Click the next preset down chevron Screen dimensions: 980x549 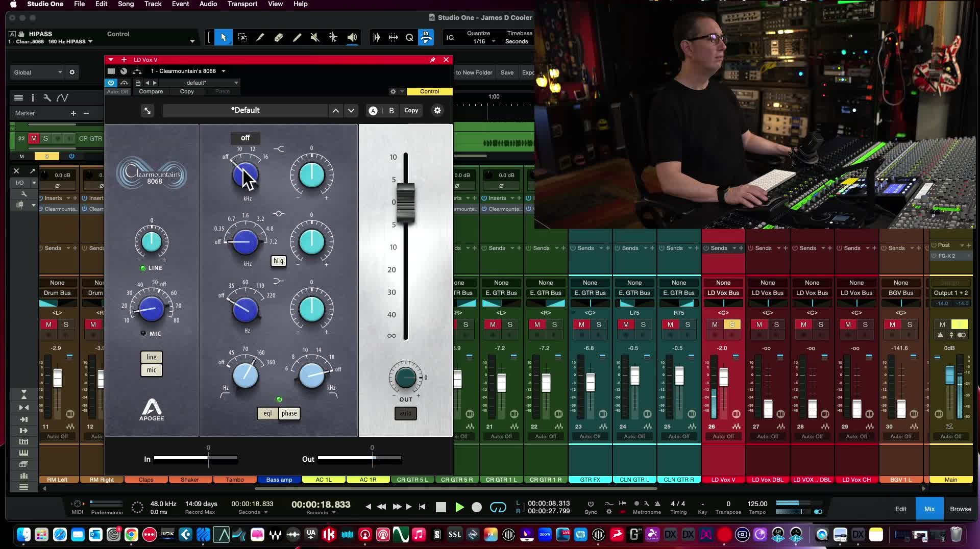[x=351, y=111]
